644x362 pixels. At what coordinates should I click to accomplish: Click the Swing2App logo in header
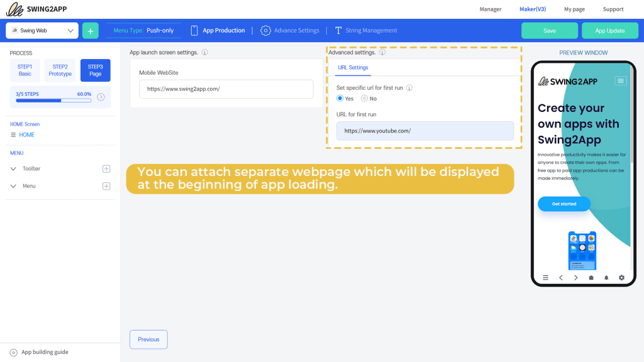[x=36, y=9]
